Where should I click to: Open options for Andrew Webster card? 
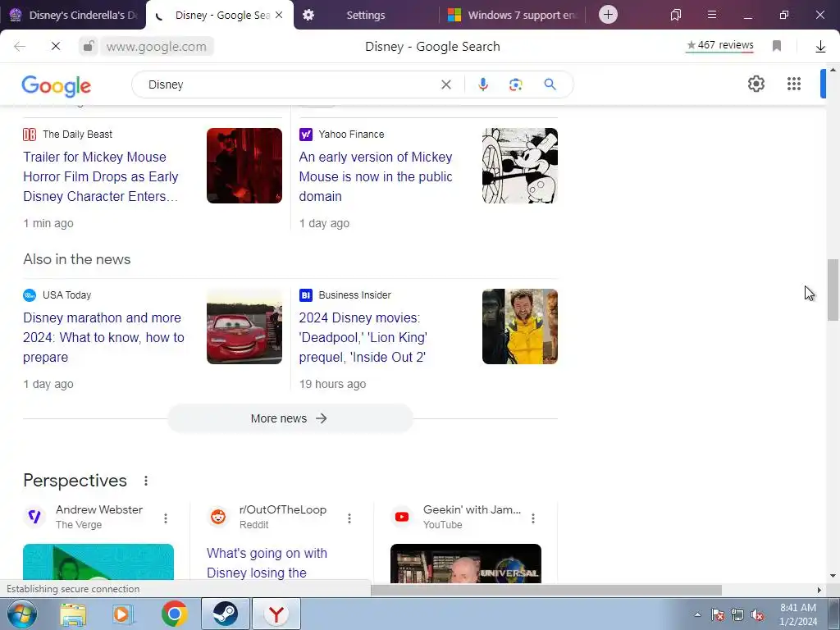166,518
